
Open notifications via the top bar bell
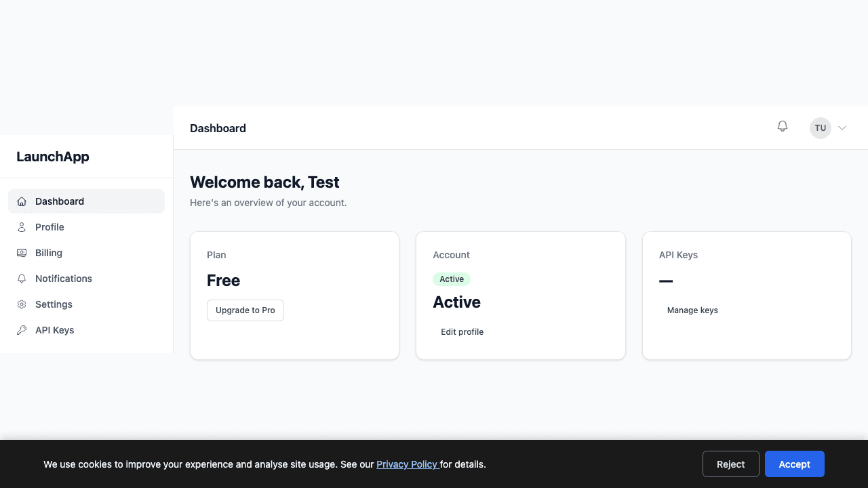point(782,126)
